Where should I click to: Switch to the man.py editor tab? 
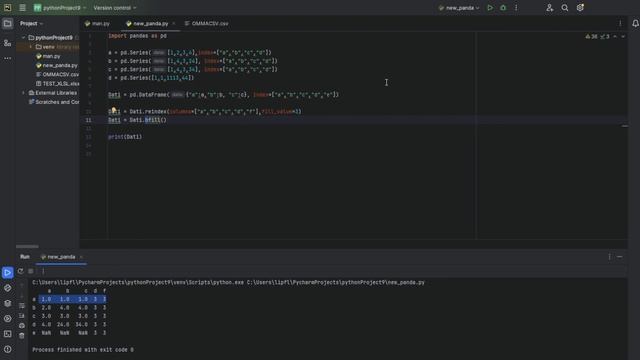tap(97, 24)
